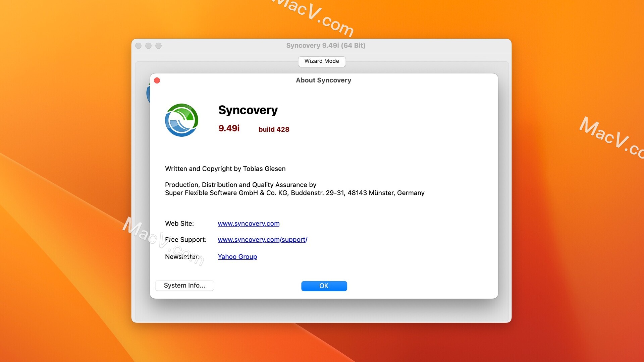The image size is (644, 362).
Task: Click the Wizard Mode button
Action: (322, 61)
